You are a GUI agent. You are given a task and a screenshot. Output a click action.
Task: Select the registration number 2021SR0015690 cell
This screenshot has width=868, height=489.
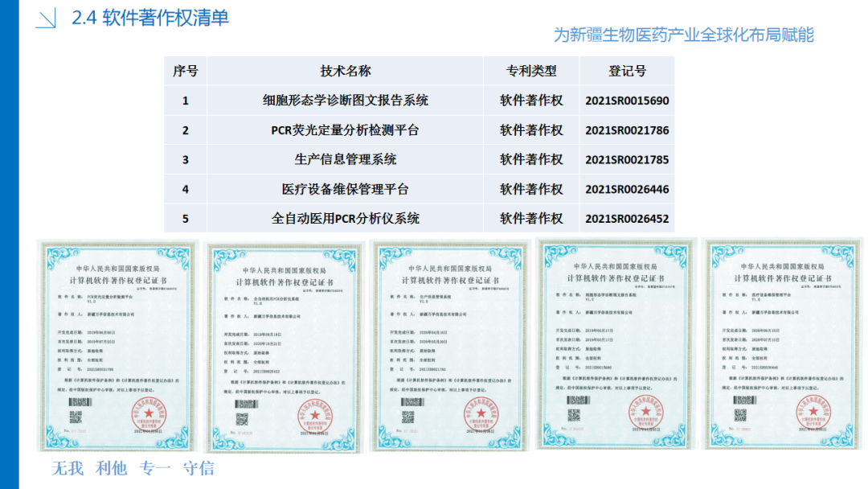(627, 101)
